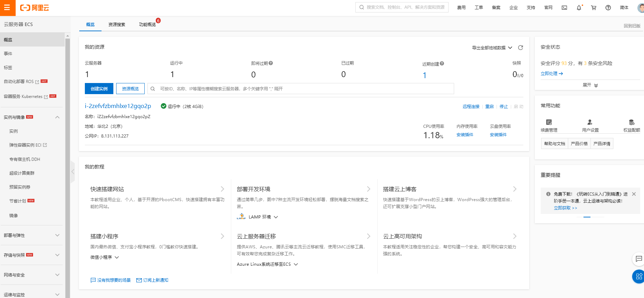Open the hamburger main menu
Viewport: 644px width, 298px height.
point(7,8)
